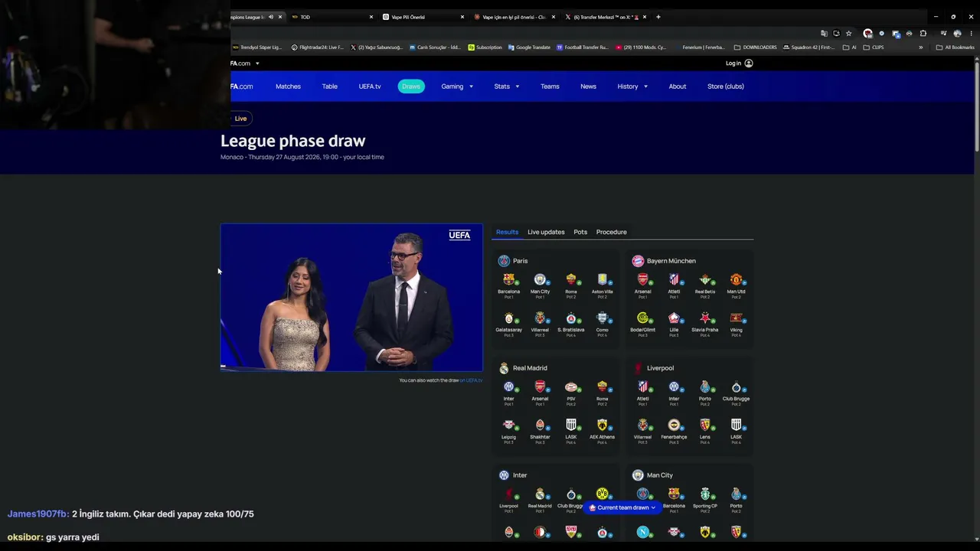The height and width of the screenshot is (551, 980).
Task: Click the Bayern München crest
Action: point(638,261)
